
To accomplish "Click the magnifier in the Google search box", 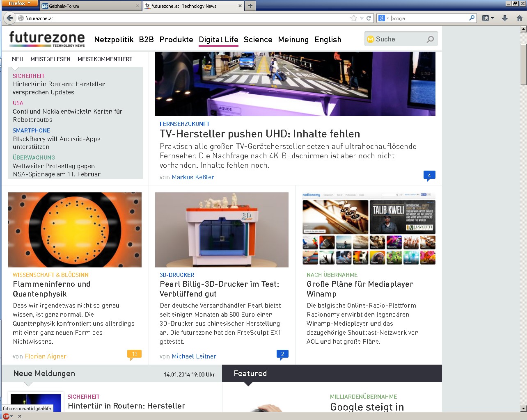I will click(472, 18).
